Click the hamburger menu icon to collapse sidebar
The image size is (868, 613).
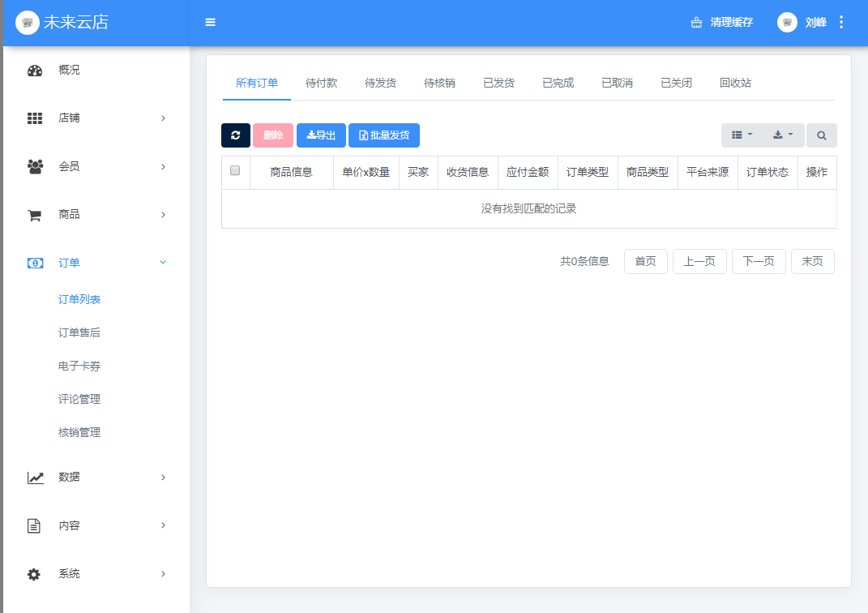point(211,23)
